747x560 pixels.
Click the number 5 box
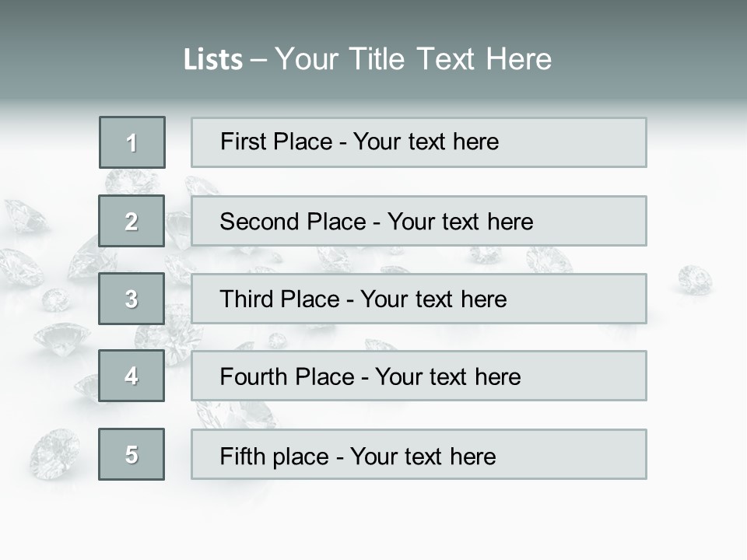tap(132, 454)
